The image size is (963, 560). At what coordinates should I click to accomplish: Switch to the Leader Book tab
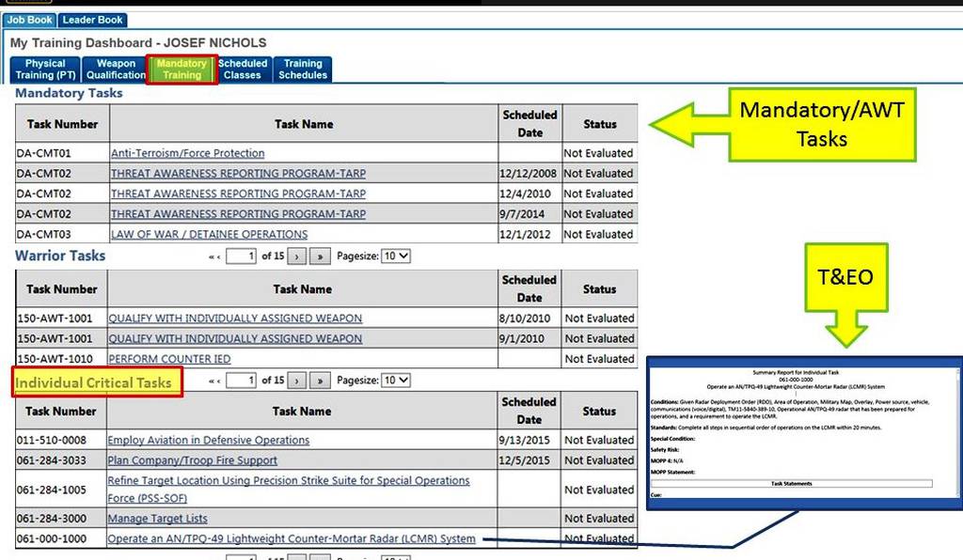tap(93, 21)
